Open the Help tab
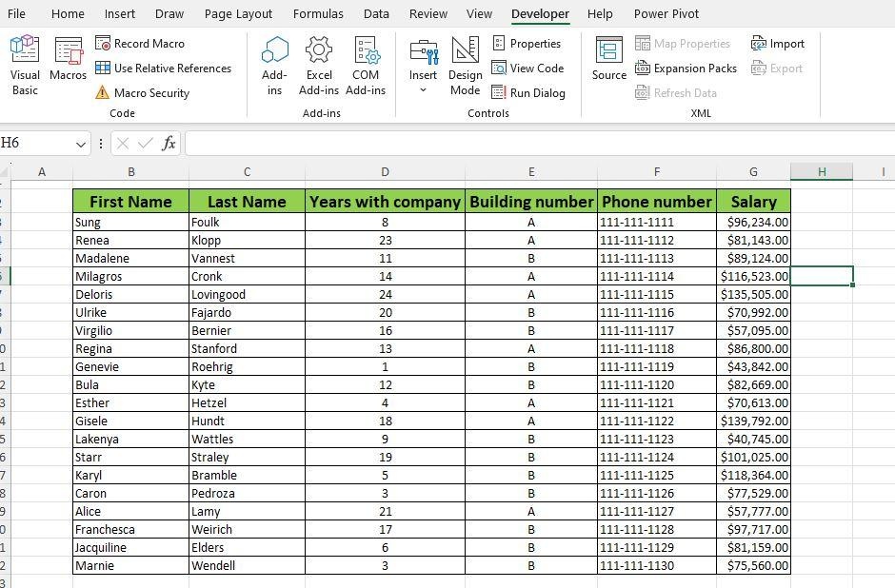895x588 pixels. [x=600, y=13]
